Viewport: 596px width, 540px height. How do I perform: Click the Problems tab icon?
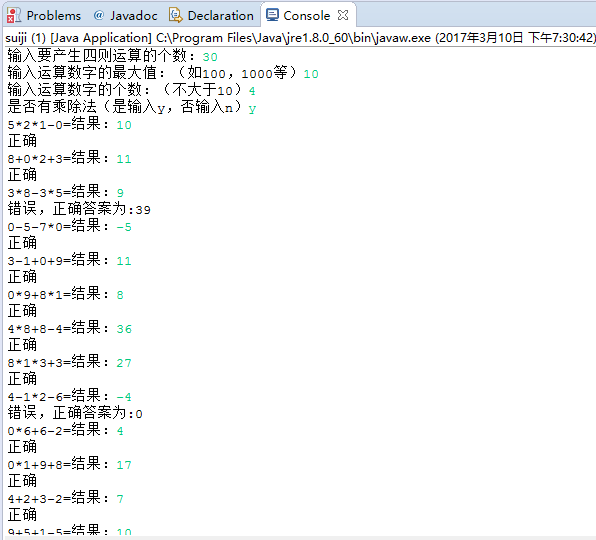(14, 16)
